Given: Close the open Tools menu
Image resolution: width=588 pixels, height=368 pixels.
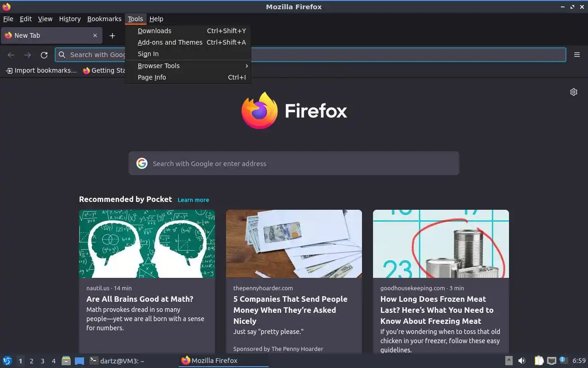Looking at the screenshot, I should coord(136,19).
